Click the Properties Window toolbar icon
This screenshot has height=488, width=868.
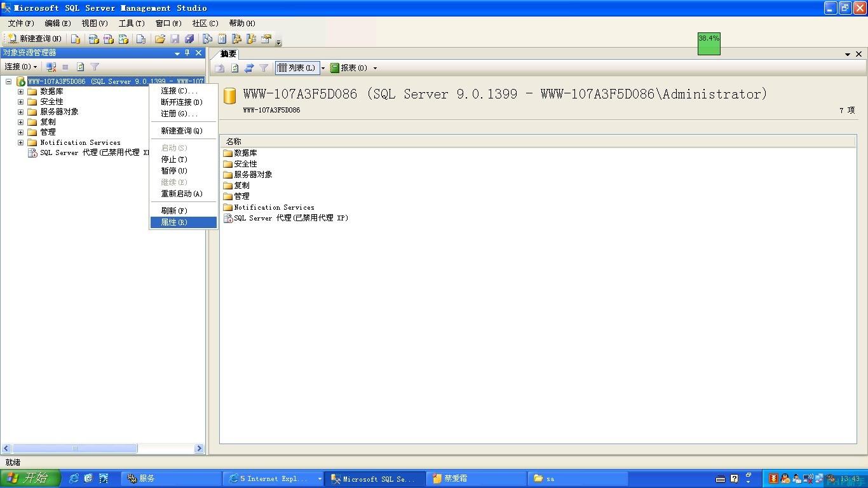tap(266, 39)
